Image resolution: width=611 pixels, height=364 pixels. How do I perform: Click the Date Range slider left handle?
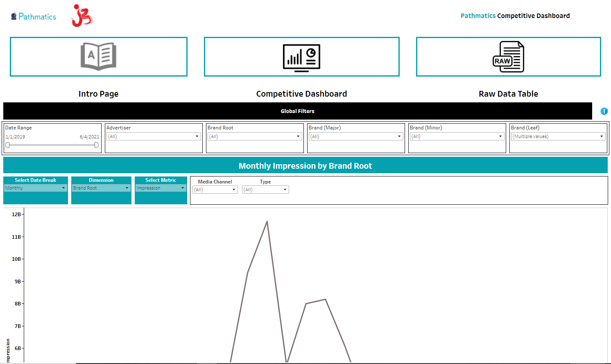click(x=7, y=145)
